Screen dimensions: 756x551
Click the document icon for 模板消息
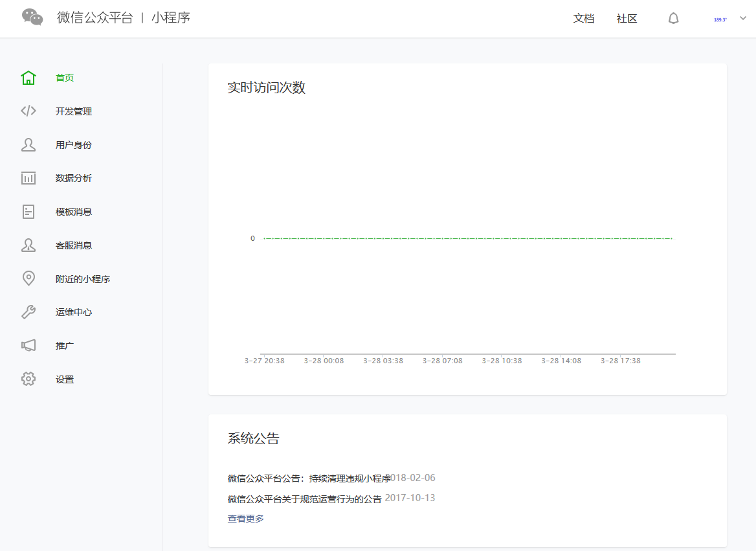[28, 212]
